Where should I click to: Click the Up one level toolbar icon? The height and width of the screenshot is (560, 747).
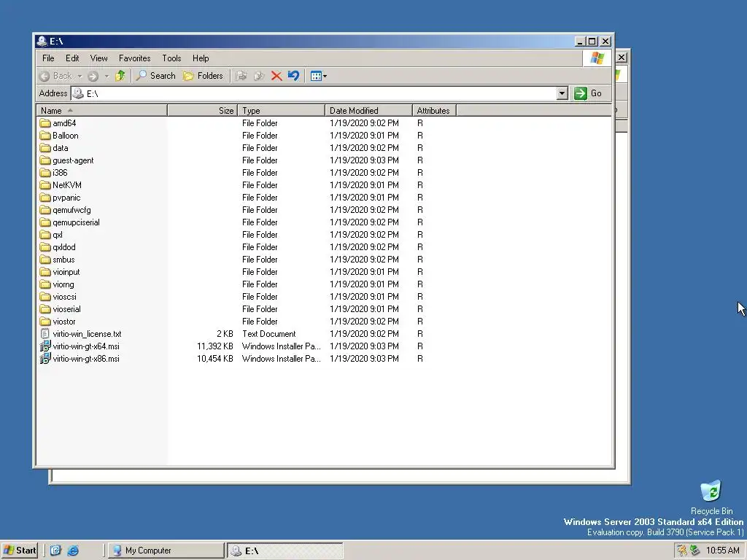pos(120,76)
